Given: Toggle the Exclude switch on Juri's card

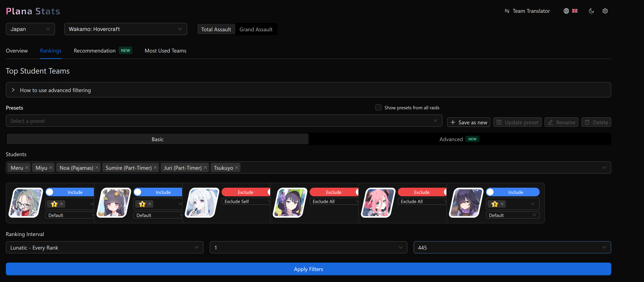Looking at the screenshot, I should [x=422, y=192].
